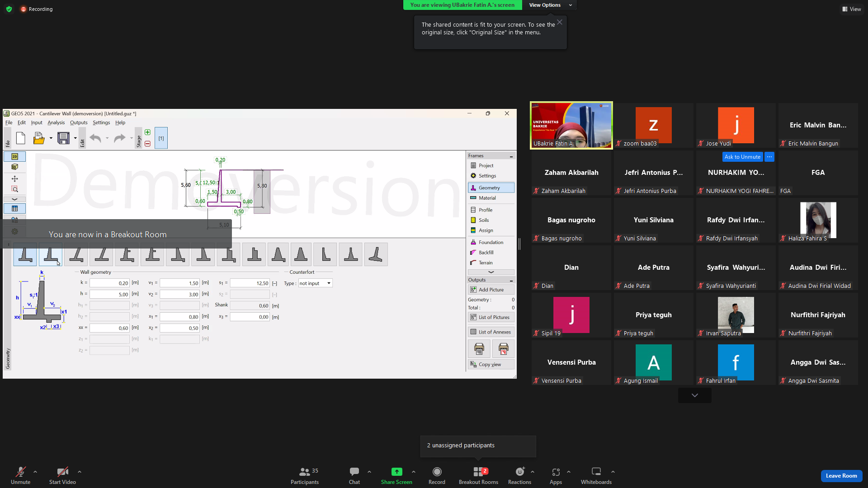Open Zoom Reactions
Viewport: 868px width, 488px height.
click(x=519, y=476)
